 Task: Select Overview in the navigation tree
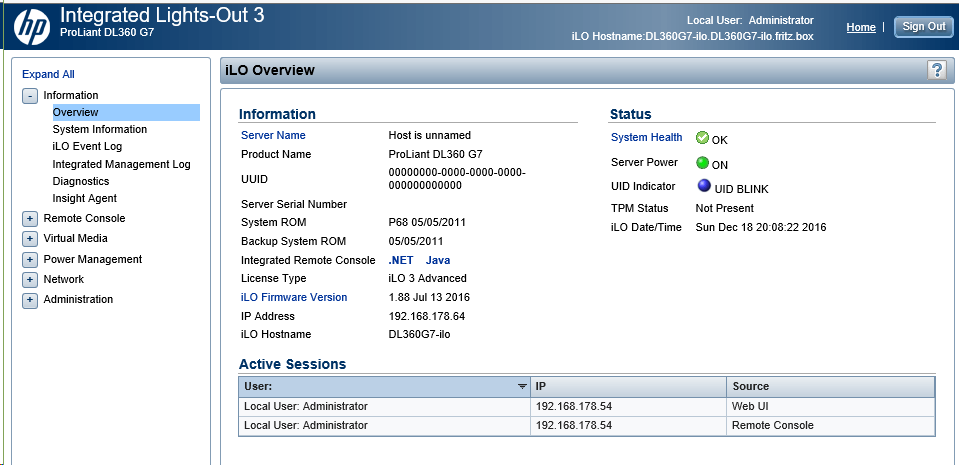click(126, 113)
